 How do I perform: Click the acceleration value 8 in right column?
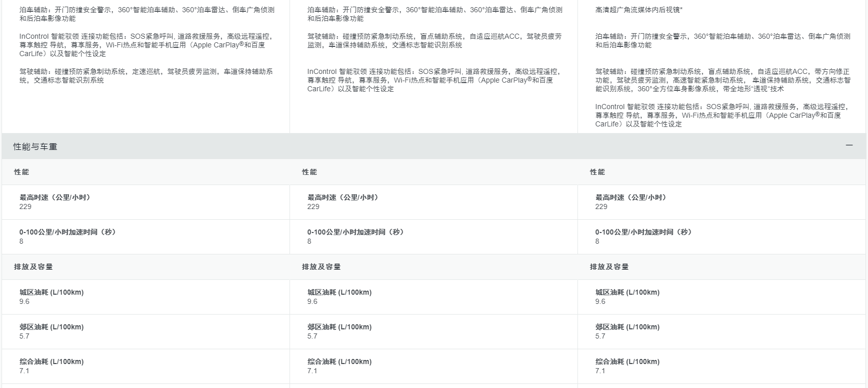597,241
